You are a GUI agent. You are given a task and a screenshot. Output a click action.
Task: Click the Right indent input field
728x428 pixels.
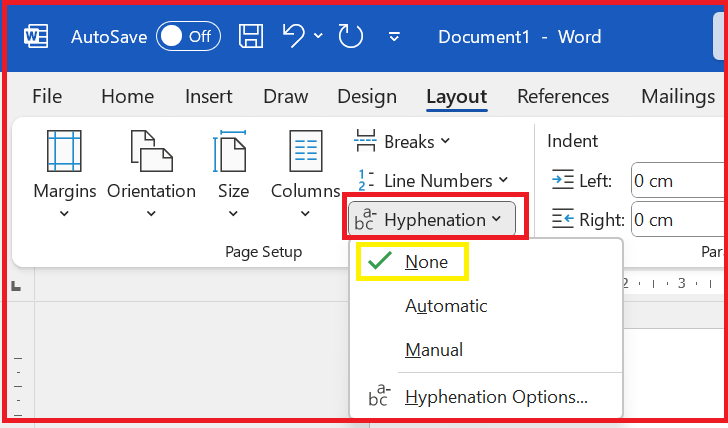[679, 219]
